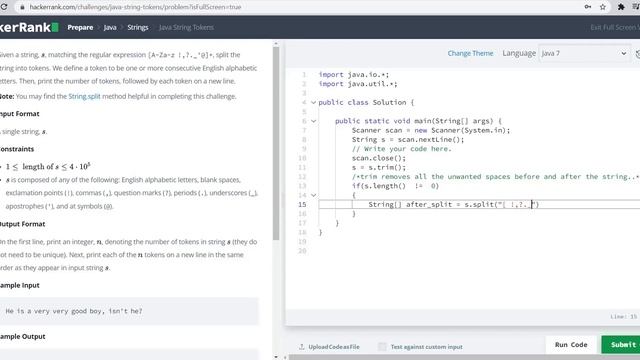Click the HackerRank logo
Screen dimensions: 640x360
click(29, 27)
